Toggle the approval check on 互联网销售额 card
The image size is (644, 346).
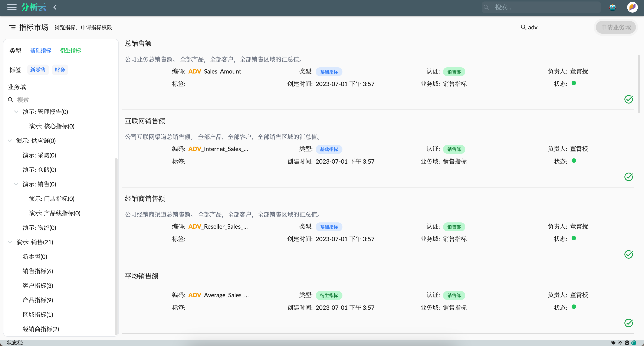click(628, 177)
